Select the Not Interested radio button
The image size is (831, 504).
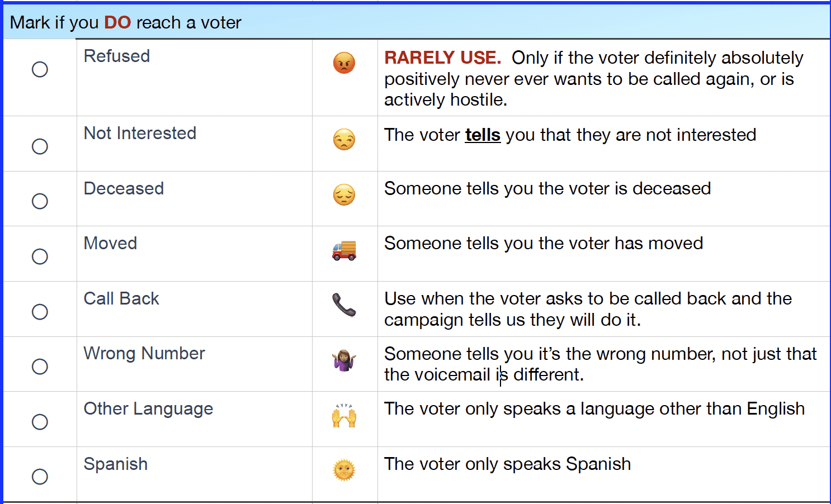click(x=40, y=146)
